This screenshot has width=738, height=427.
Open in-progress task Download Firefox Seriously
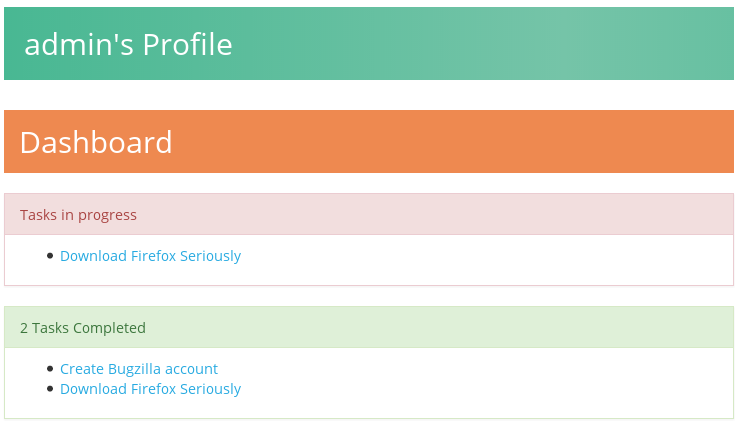(x=150, y=256)
